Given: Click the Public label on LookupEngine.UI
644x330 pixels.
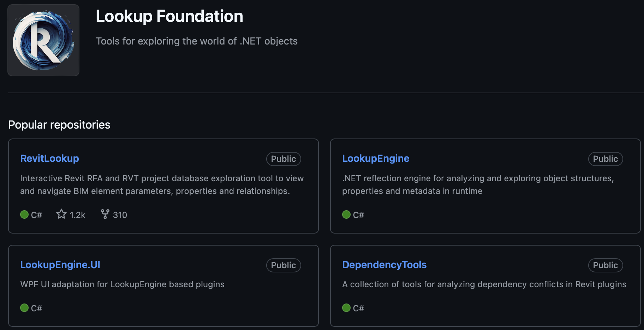Looking at the screenshot, I should (x=283, y=265).
